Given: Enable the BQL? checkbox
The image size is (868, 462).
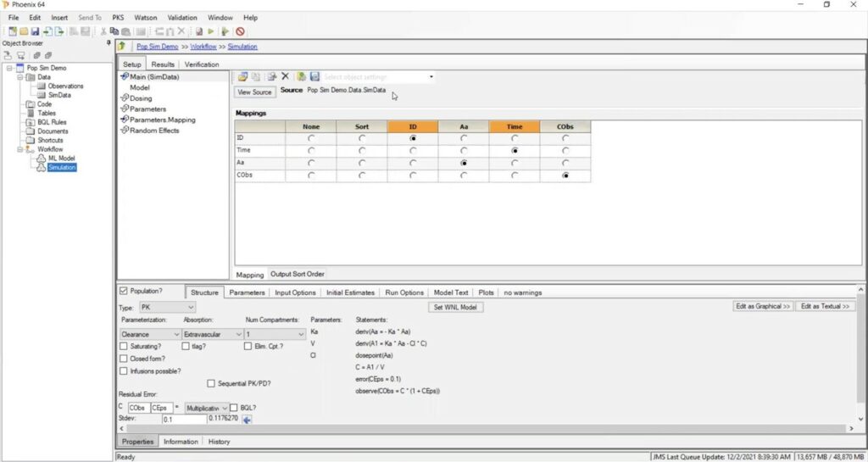Looking at the screenshot, I should [234, 408].
